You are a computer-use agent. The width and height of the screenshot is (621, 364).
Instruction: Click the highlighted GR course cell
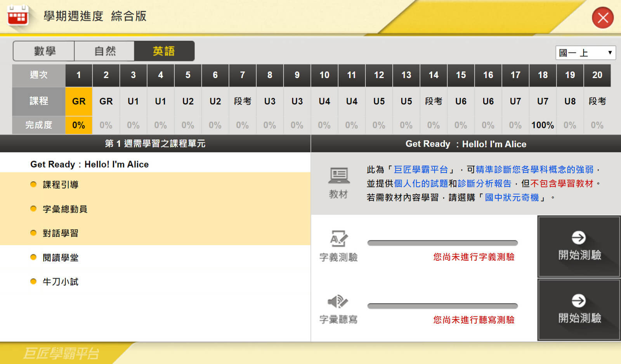[79, 101]
